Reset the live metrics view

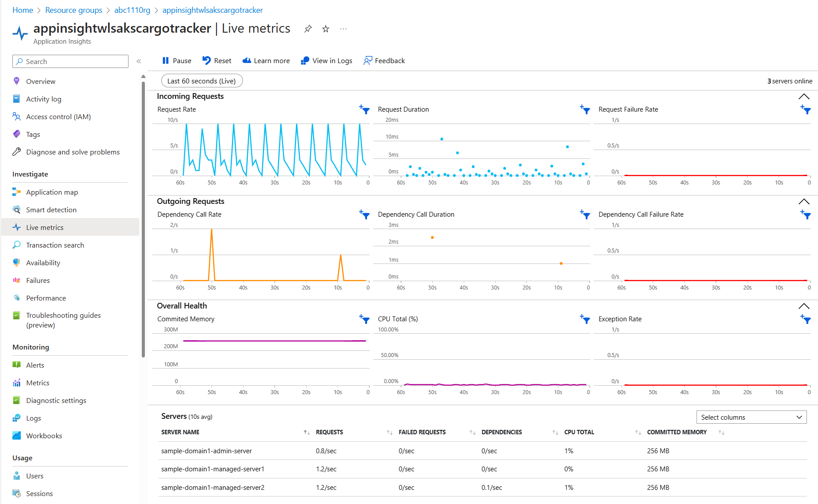(217, 61)
